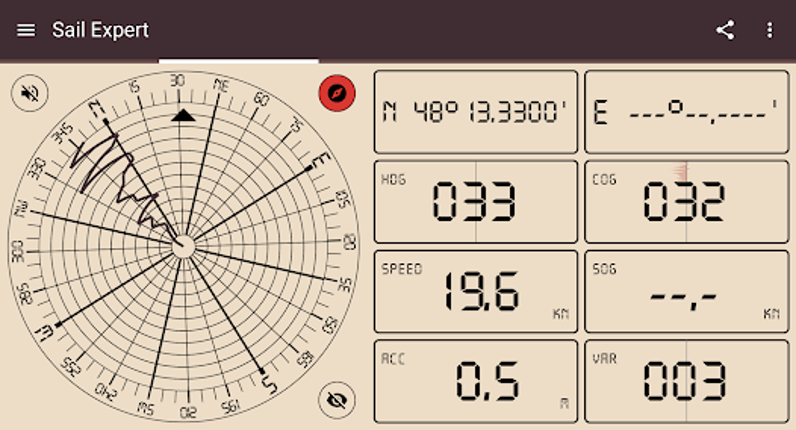Tap the SPEED 19.6 readout panel
The image size is (796, 430).
tap(476, 291)
